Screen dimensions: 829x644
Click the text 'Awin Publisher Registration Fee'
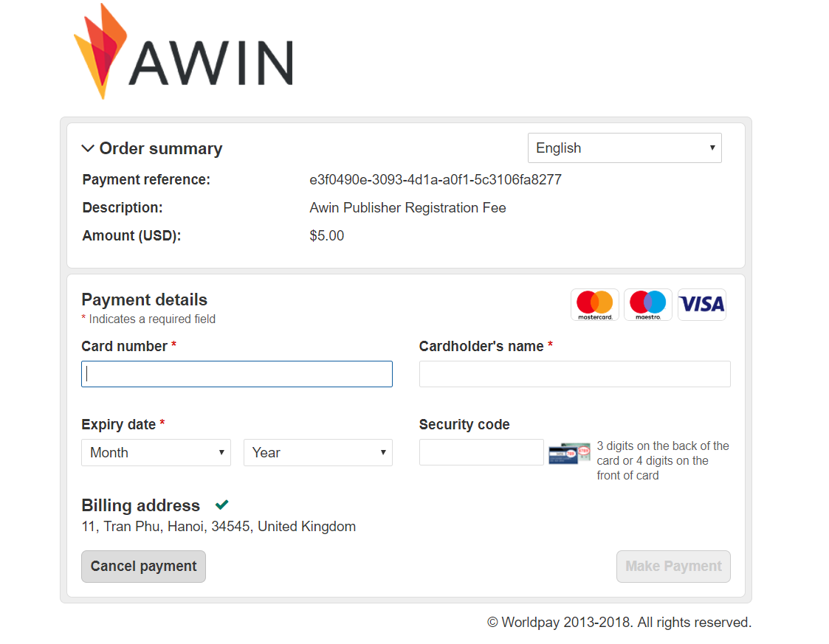click(407, 207)
